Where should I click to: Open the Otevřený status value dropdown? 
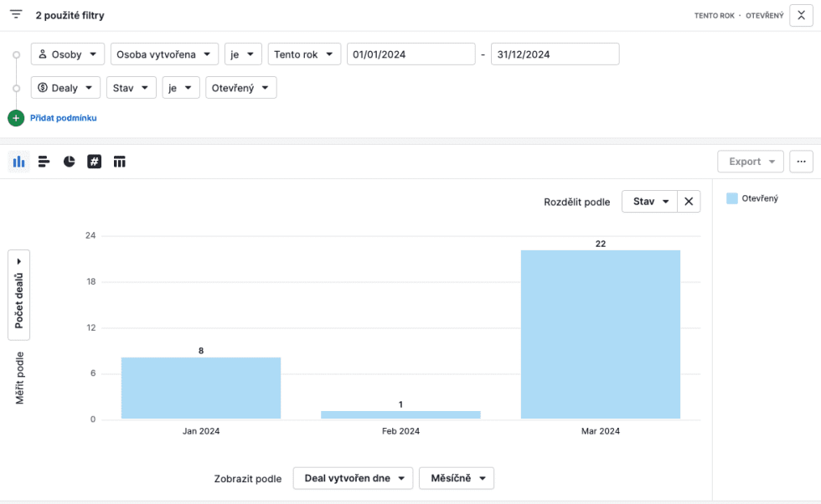(x=240, y=87)
